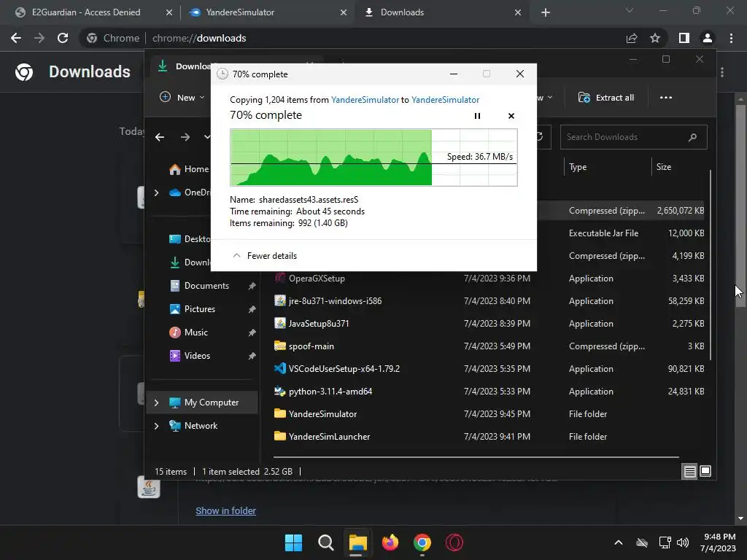Image resolution: width=747 pixels, height=560 pixels.
Task: Click the pin icon beside Pictures
Action: tap(252, 309)
